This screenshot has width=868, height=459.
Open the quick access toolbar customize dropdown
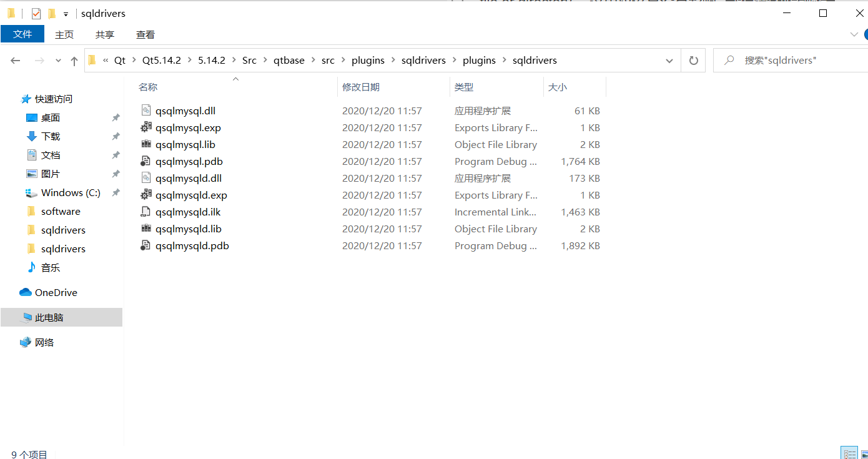(x=65, y=13)
